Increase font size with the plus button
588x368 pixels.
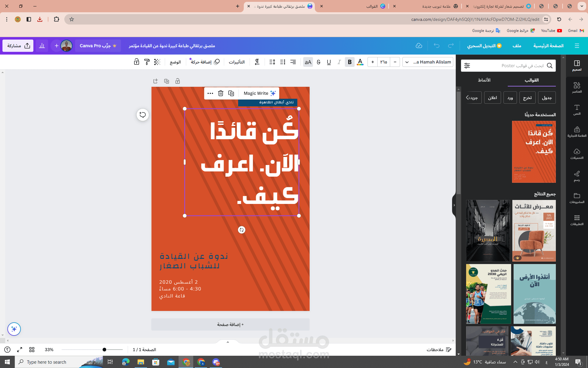coord(373,62)
